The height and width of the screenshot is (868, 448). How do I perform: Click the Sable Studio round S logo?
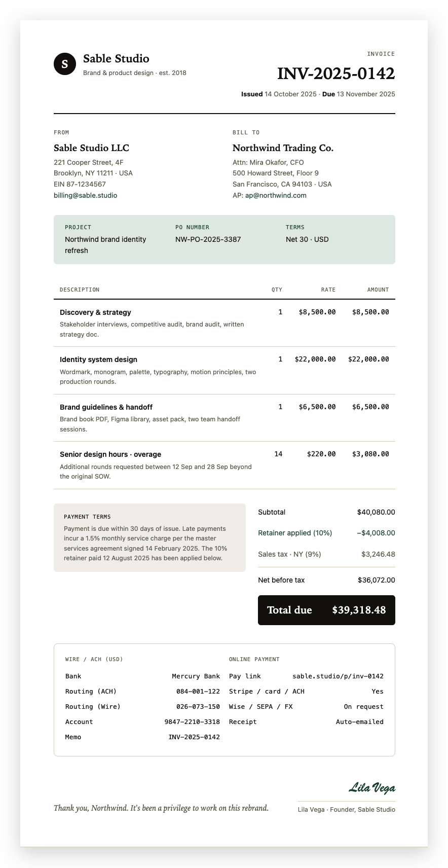pyautogui.click(x=64, y=64)
